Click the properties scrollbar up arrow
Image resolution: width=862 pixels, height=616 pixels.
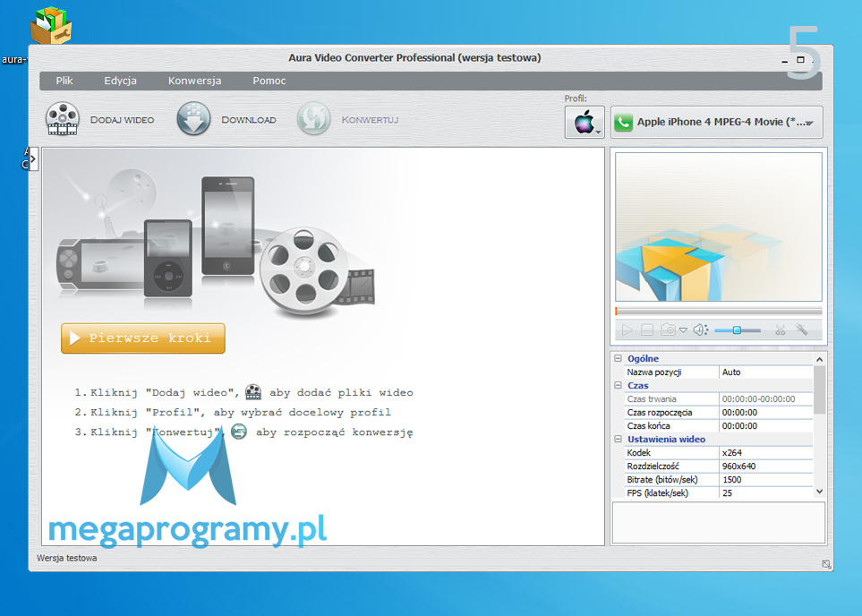820,359
